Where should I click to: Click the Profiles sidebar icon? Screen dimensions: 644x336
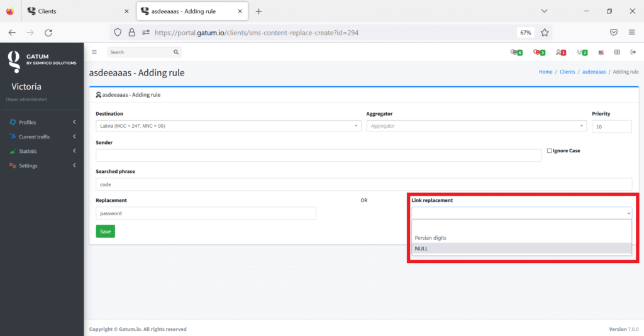tap(13, 122)
